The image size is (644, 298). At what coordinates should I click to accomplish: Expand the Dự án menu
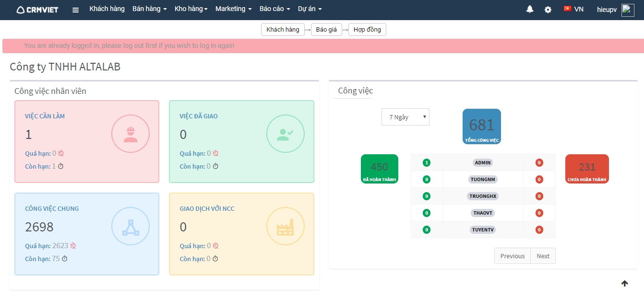(x=310, y=9)
